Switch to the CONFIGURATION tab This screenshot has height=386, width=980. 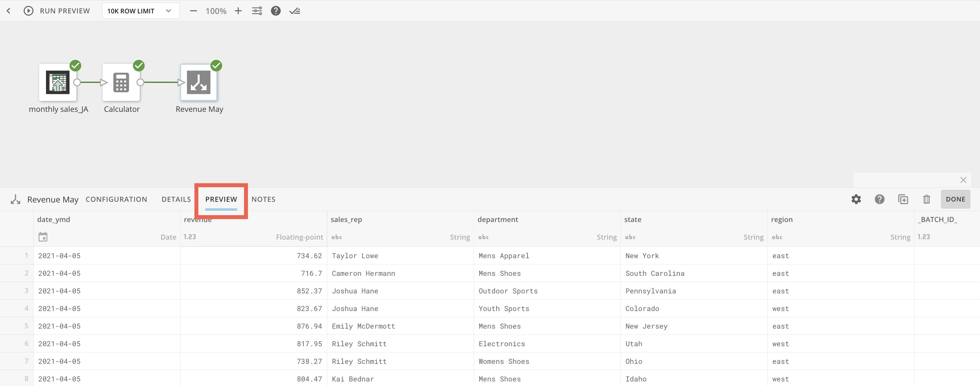coord(116,199)
